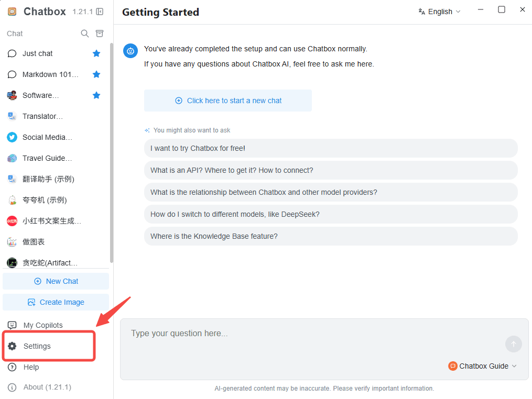Click the My Copilots chat icon
The width and height of the screenshot is (532, 399).
[x=12, y=325]
